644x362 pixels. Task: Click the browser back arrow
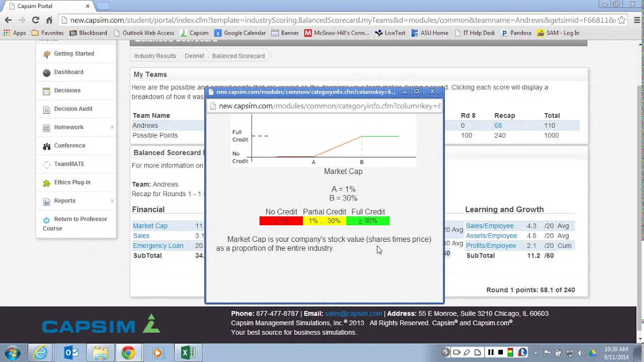pos(8,20)
